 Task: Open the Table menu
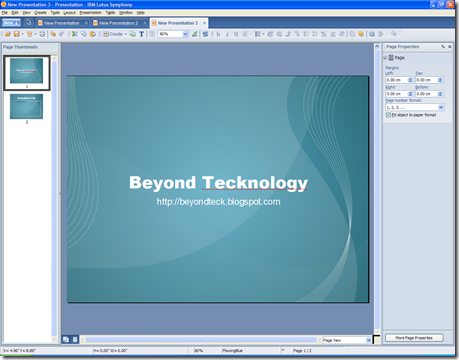[x=110, y=13]
